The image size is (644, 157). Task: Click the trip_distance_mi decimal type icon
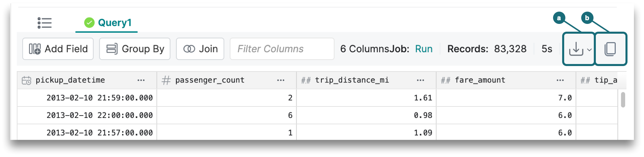click(x=306, y=80)
